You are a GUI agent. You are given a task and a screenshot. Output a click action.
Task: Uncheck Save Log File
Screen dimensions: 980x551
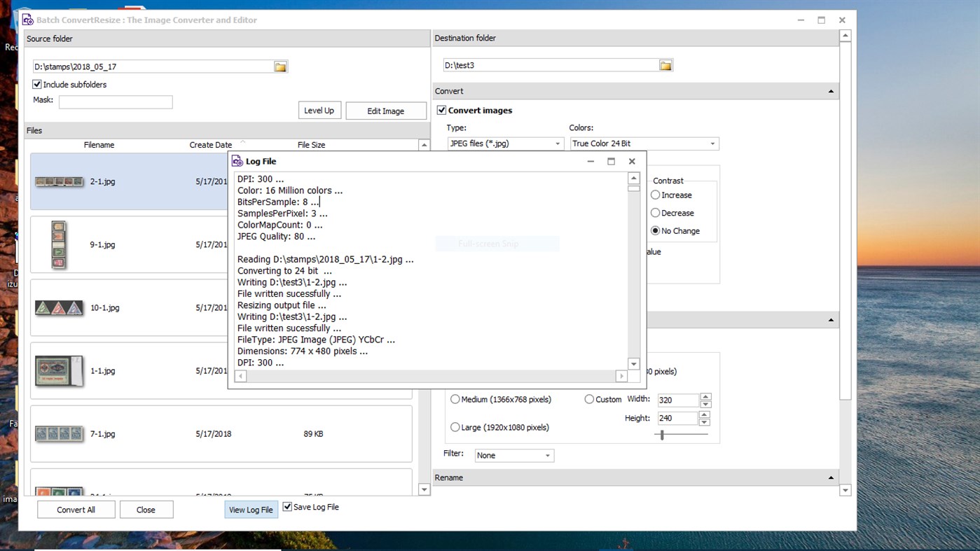coord(287,506)
